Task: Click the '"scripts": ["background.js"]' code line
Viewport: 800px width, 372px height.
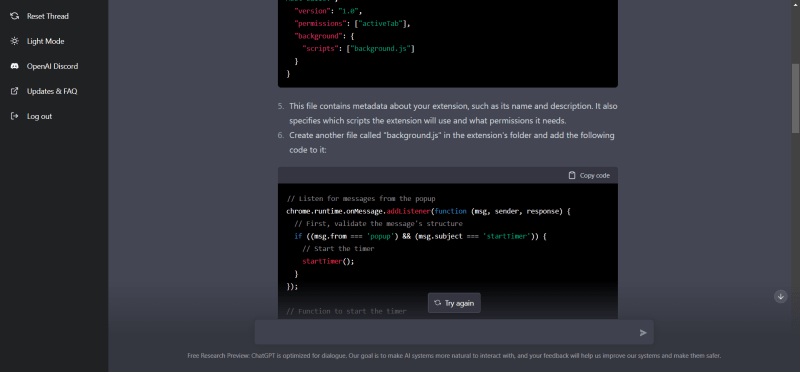Action: coord(359,48)
